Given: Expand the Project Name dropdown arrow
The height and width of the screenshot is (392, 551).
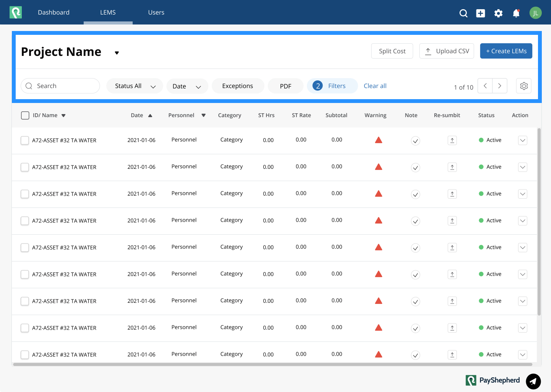Looking at the screenshot, I should (x=117, y=53).
